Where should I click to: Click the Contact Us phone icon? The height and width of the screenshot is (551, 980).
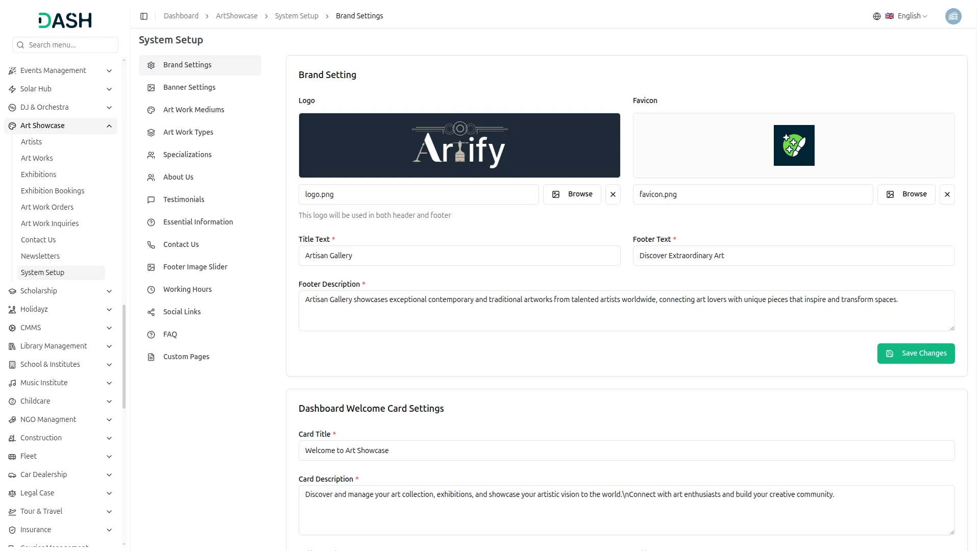coord(151,245)
